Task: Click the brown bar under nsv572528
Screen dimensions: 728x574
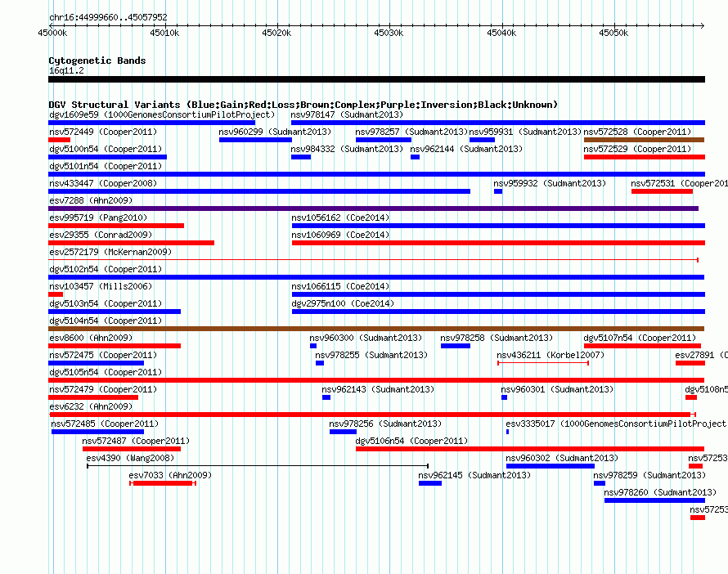Action: pos(644,140)
